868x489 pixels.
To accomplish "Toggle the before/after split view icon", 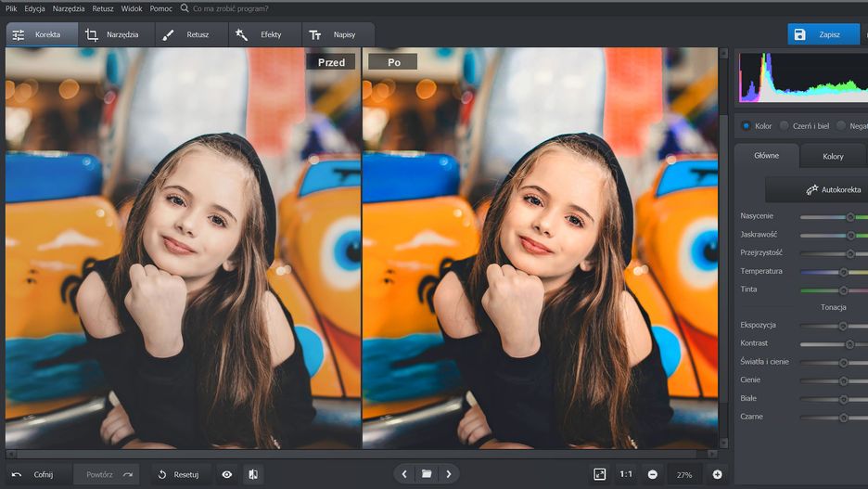I will [x=253, y=474].
